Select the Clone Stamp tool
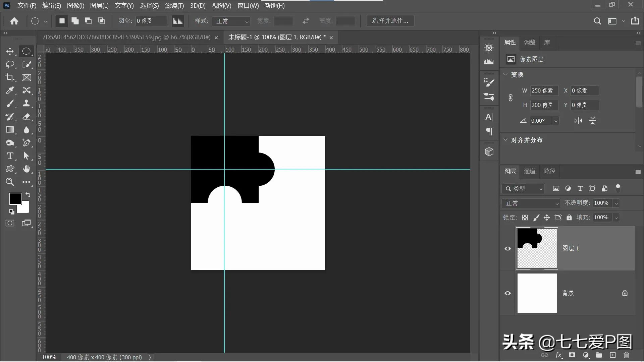Viewport: 644px width, 362px height. pos(26,104)
